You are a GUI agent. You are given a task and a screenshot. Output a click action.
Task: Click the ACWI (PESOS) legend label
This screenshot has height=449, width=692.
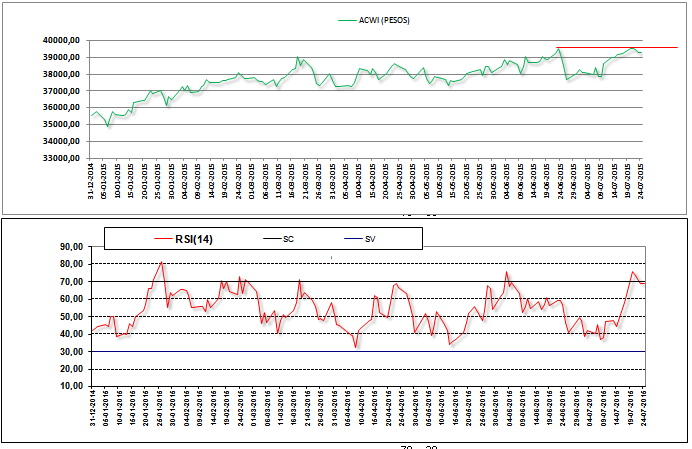point(384,20)
